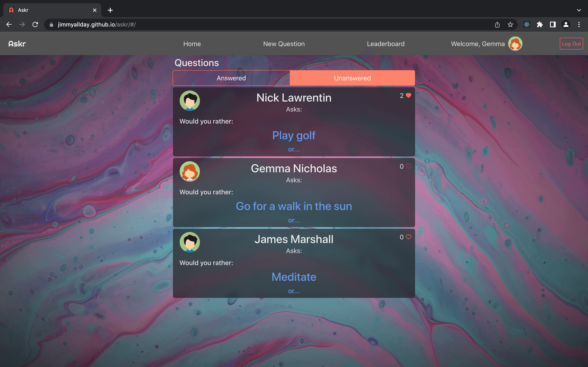The width and height of the screenshot is (588, 367).
Task: Open Chrome's three-dot menu
Action: pos(579,24)
